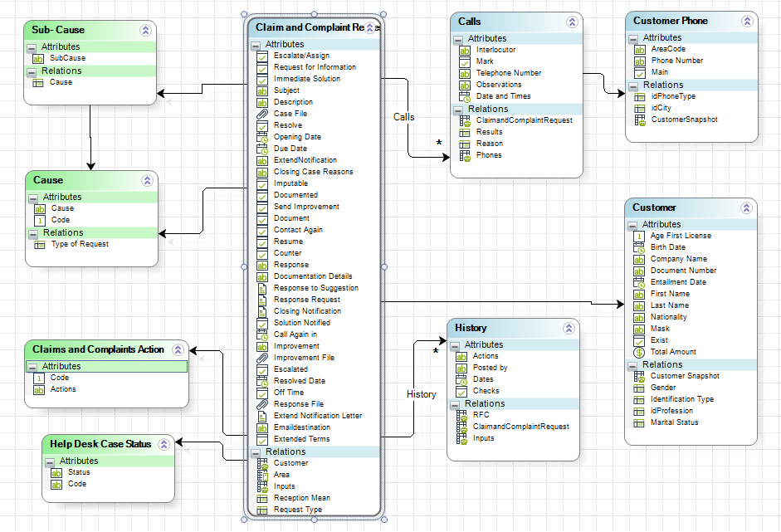The height and width of the screenshot is (532, 781).
Task: Click the SubCause text attribute icon
Action: click(x=38, y=59)
